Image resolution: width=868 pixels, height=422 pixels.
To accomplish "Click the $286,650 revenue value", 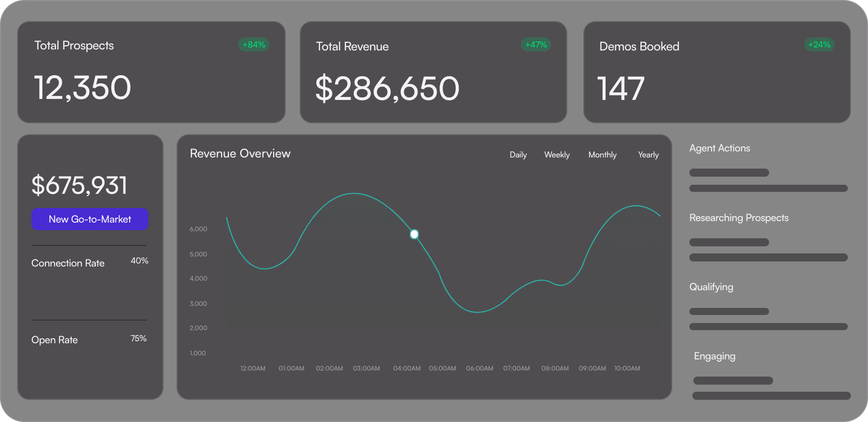I will (388, 89).
